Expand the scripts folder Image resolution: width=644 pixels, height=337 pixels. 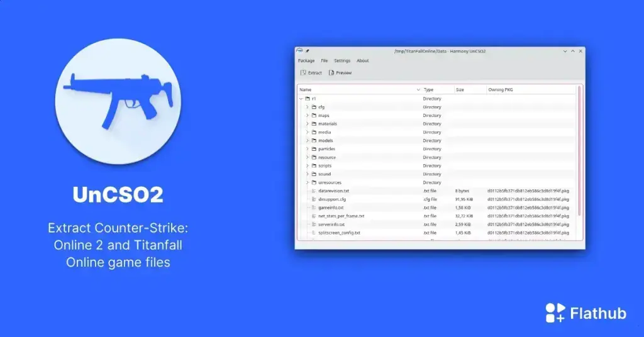point(307,166)
